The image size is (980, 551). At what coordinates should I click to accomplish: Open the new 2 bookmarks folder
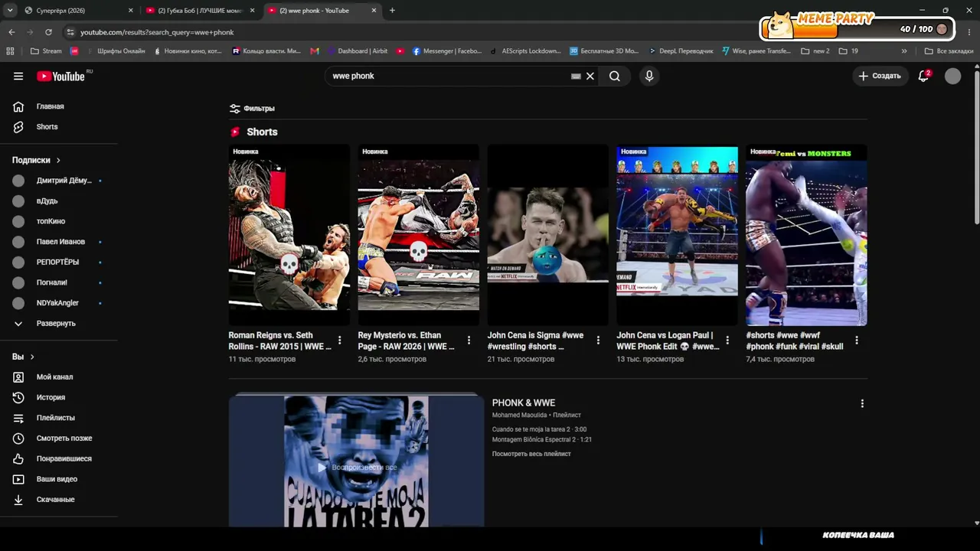(x=815, y=51)
